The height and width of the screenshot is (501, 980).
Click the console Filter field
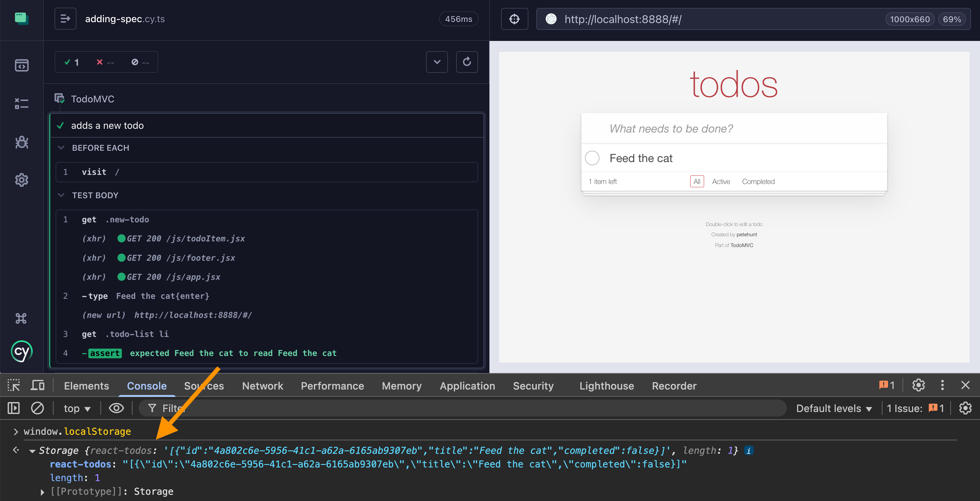[462, 408]
